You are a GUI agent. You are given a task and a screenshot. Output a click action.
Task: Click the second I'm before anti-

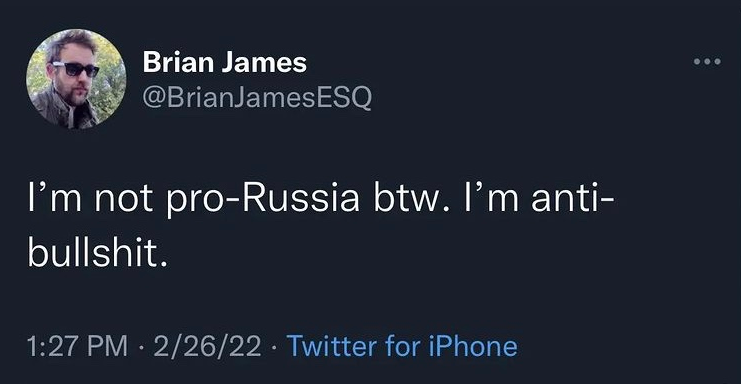(491, 200)
